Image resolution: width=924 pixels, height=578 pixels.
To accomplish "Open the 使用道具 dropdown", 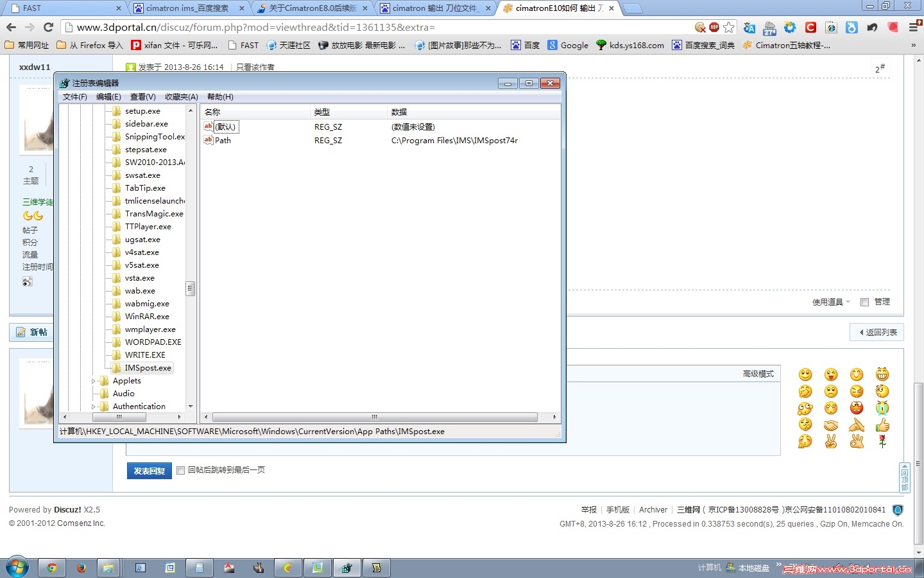I will pyautogui.click(x=831, y=302).
